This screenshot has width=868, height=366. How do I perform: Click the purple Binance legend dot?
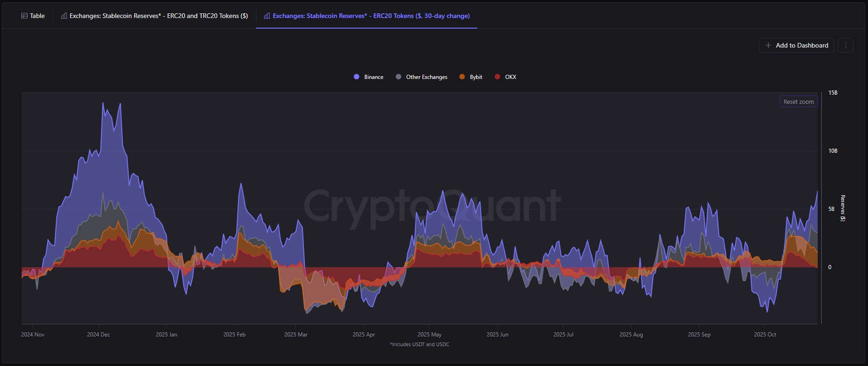pyautogui.click(x=357, y=77)
